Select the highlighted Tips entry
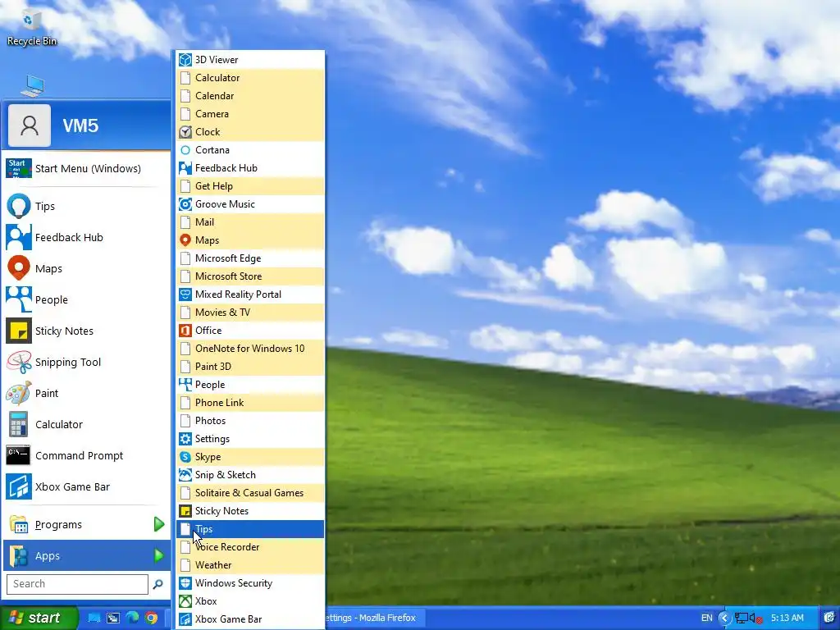The width and height of the screenshot is (840, 630). 250,529
